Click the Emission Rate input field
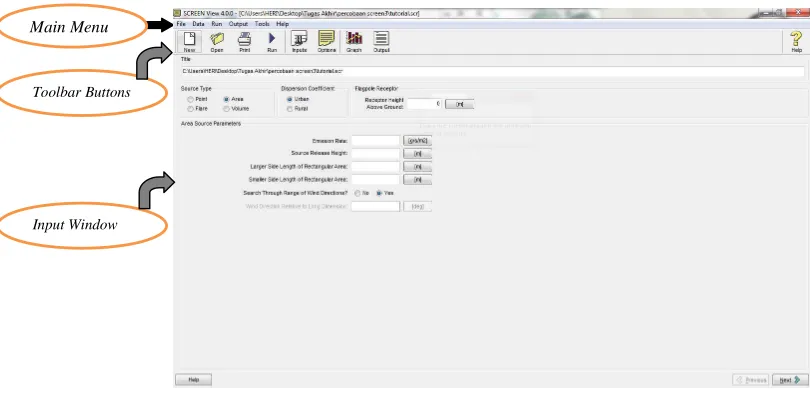 376,140
